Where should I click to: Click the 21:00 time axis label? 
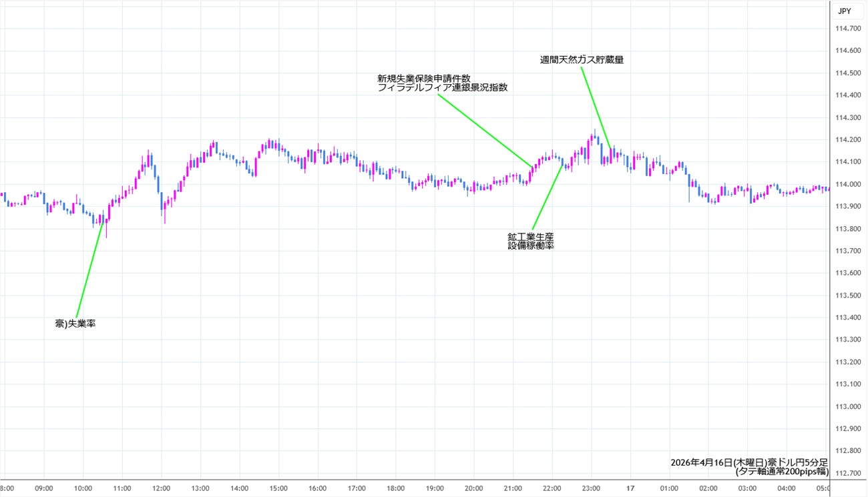click(513, 488)
